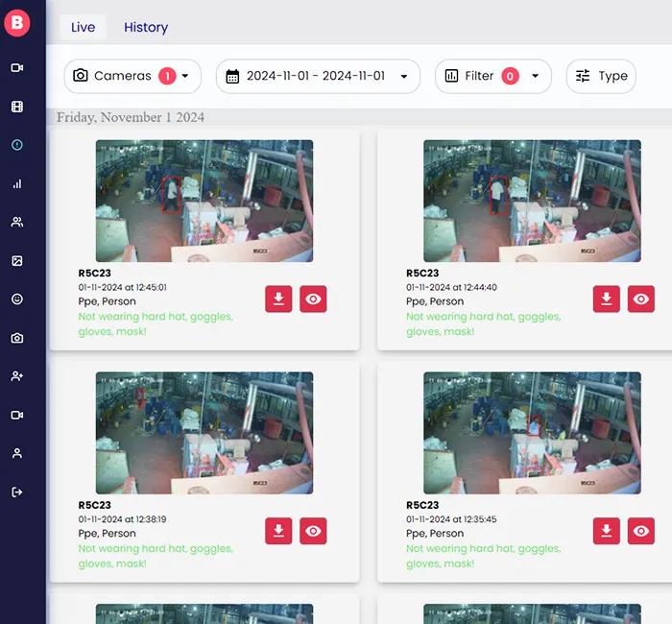Click the red Cameras count badge

click(x=167, y=76)
